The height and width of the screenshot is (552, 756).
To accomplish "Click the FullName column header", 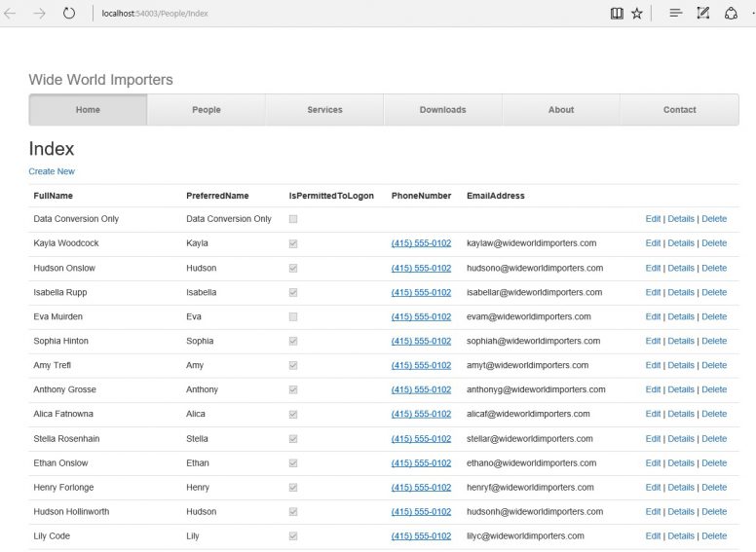I will coord(53,196).
